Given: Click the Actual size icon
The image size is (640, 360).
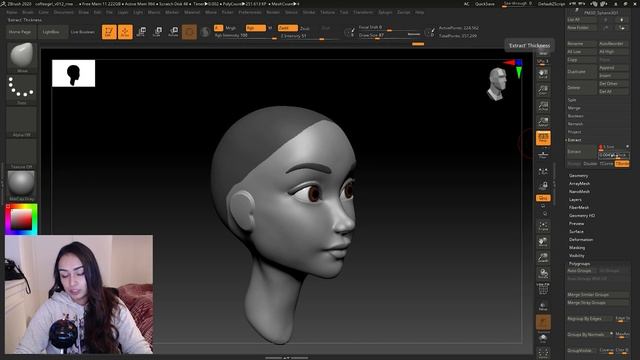Looking at the screenshot, I should coord(543,106).
